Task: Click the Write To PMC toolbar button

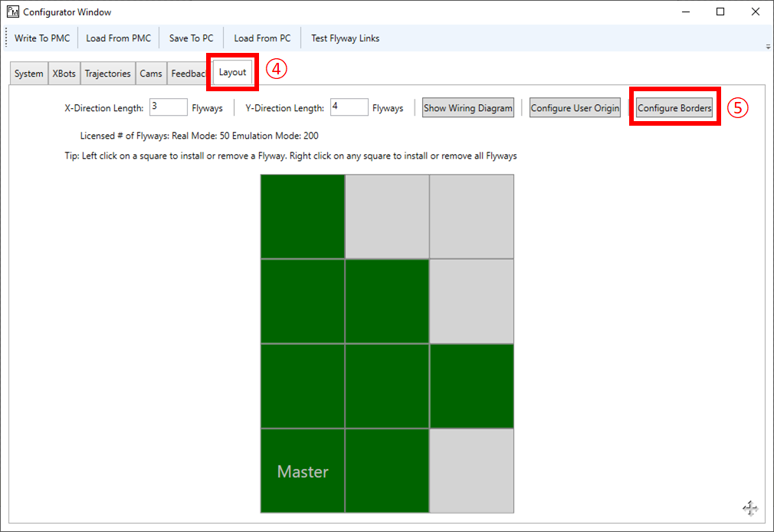Action: (x=42, y=38)
